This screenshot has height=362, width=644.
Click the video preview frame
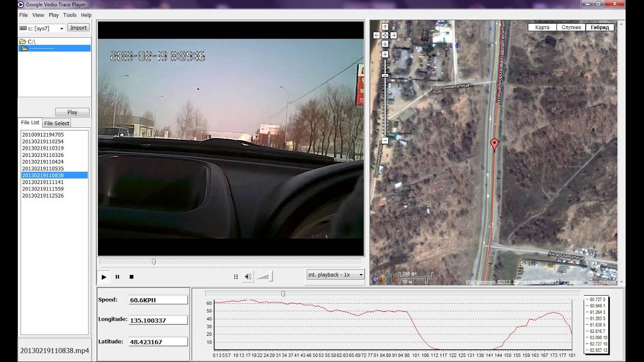click(x=231, y=139)
